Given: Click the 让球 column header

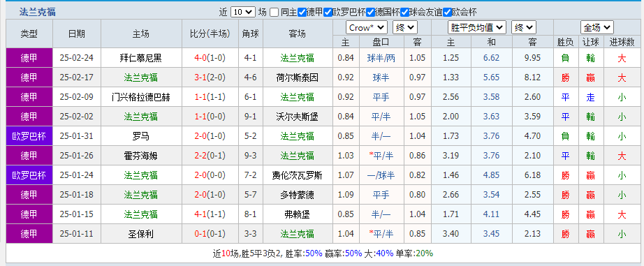Looking at the screenshot, I should pyautogui.click(x=591, y=42).
